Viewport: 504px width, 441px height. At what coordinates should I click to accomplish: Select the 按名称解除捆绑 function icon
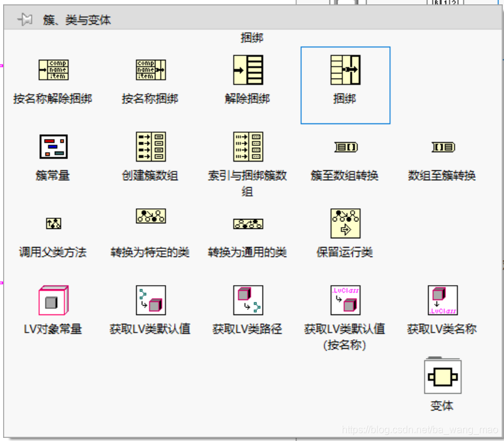[x=54, y=70]
